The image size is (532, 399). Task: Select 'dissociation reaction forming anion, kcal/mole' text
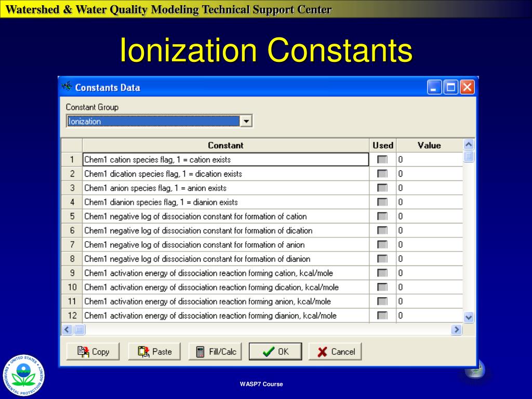pyautogui.click(x=255, y=301)
